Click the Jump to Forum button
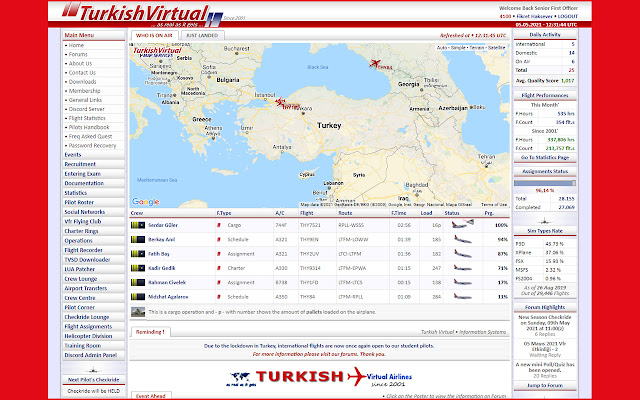The height and width of the screenshot is (400, 640). click(545, 385)
